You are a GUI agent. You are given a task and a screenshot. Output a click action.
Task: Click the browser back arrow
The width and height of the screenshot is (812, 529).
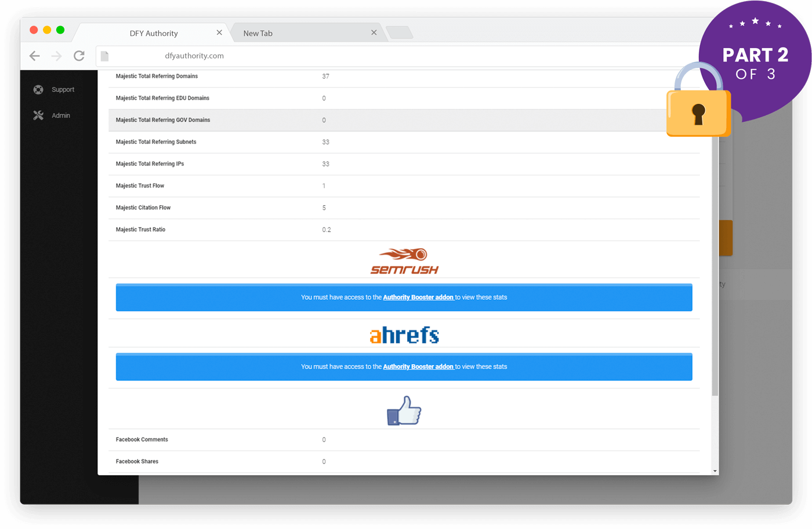click(x=35, y=56)
